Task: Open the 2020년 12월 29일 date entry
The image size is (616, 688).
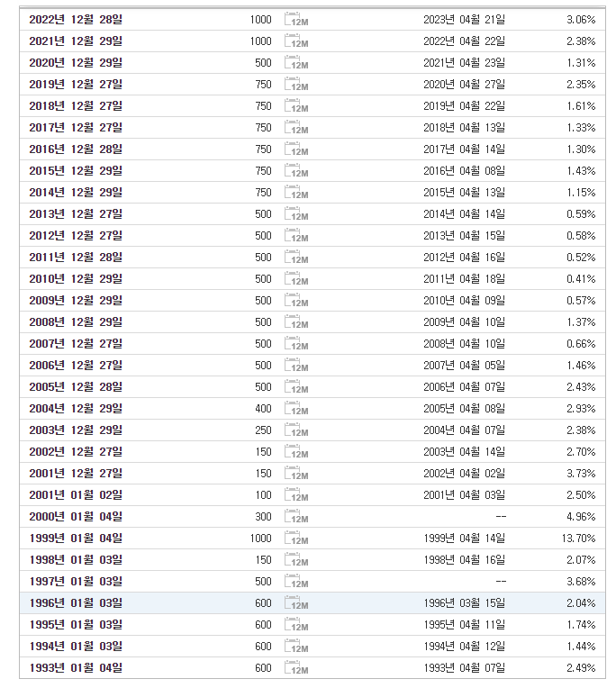Action: coord(76,63)
